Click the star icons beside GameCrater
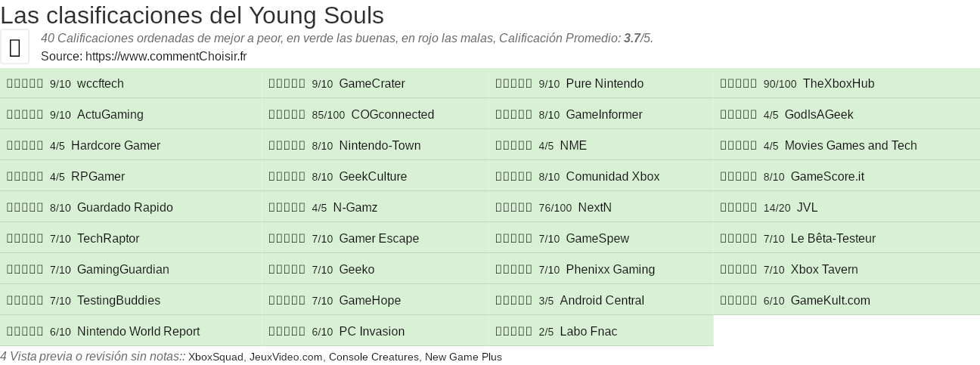Viewport: 980px width, 365px height. [x=287, y=84]
